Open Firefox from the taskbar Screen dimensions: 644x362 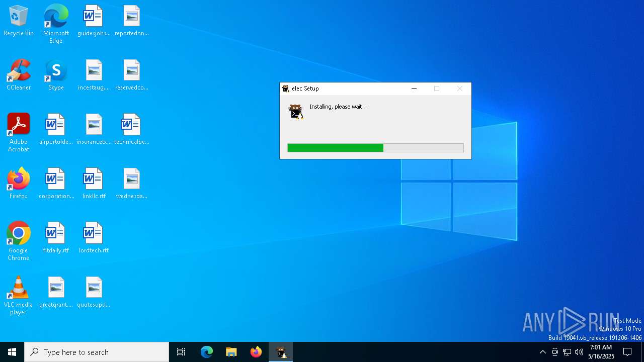(x=256, y=352)
